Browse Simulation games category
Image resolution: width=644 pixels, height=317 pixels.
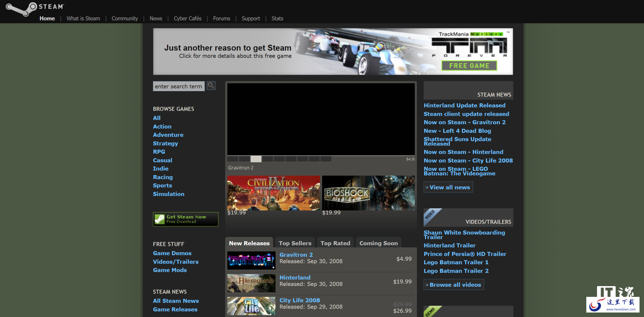tap(169, 194)
